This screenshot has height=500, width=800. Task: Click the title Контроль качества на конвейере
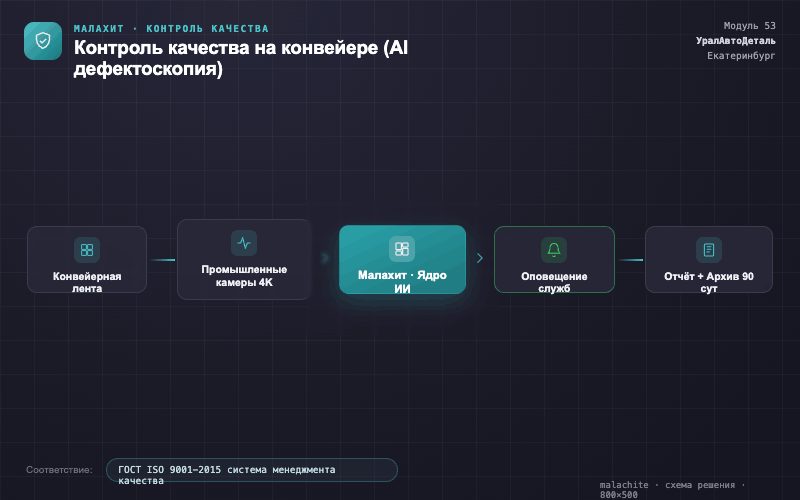pos(241,58)
